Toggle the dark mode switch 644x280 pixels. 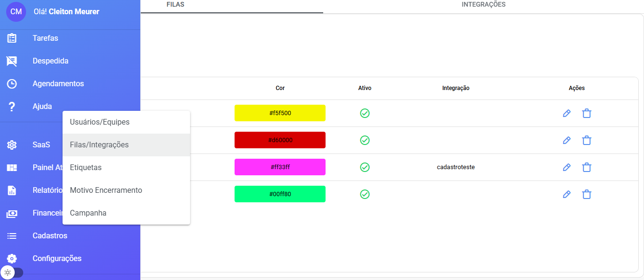pos(12,272)
